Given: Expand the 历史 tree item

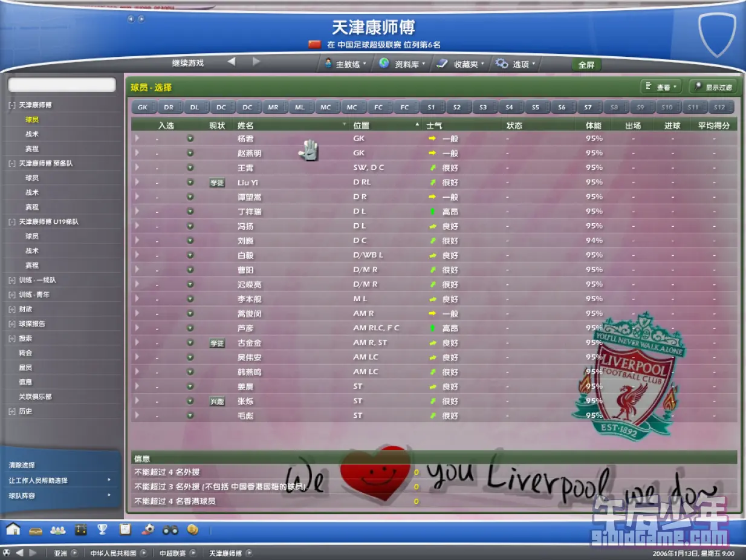Looking at the screenshot, I should (12, 411).
